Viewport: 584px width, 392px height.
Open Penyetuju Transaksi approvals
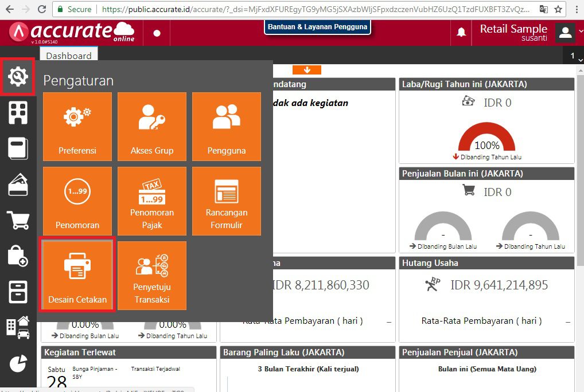tap(151, 276)
